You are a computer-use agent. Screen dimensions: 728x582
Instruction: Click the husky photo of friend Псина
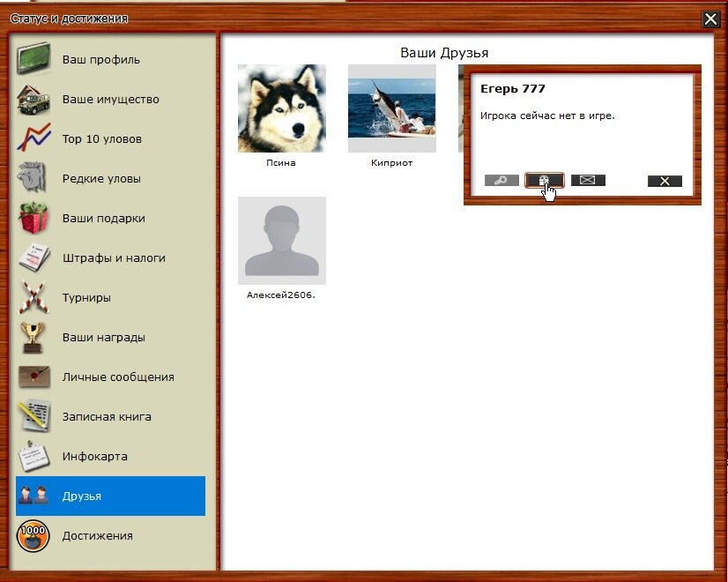tap(282, 108)
